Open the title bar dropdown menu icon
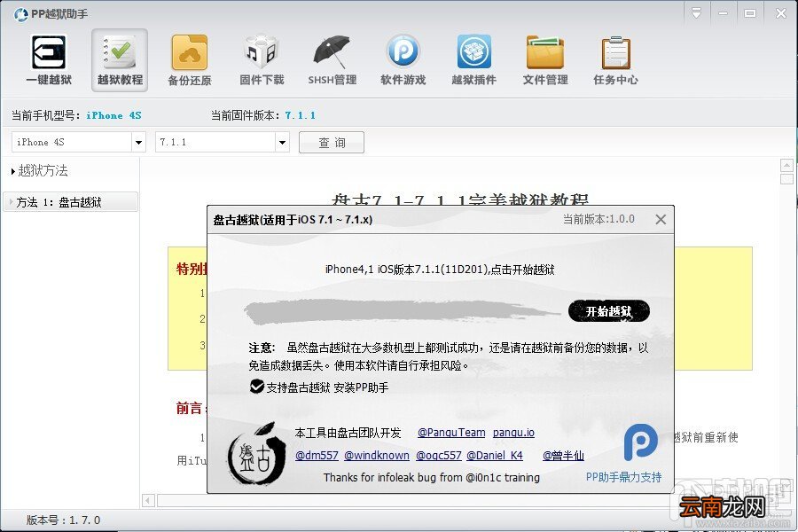 coord(696,13)
